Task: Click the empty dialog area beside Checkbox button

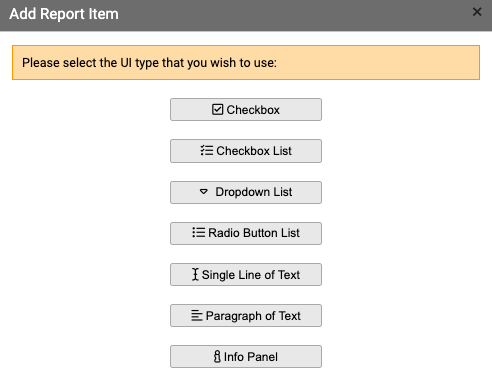Action: point(400,109)
